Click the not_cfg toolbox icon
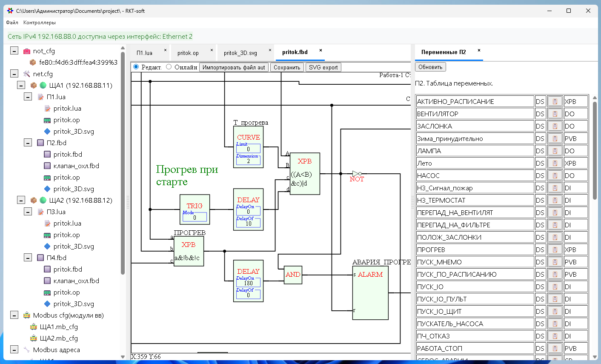601x364 pixels. pos(27,51)
